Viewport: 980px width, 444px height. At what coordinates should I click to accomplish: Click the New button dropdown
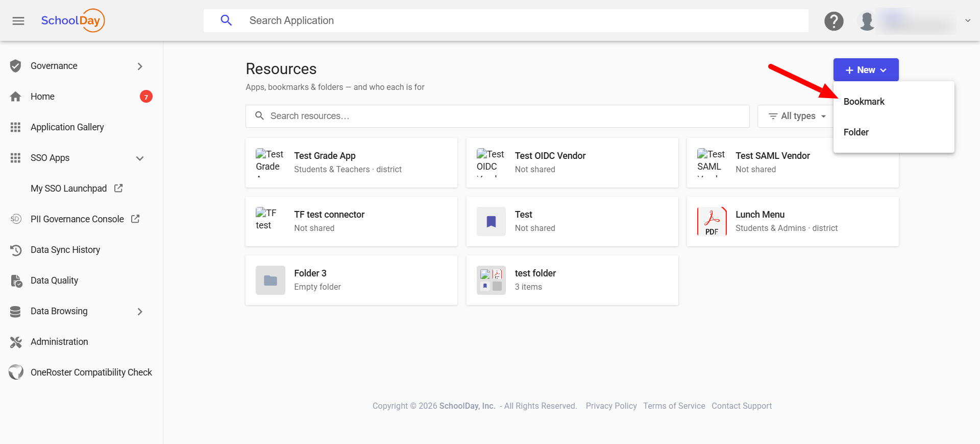(x=866, y=70)
